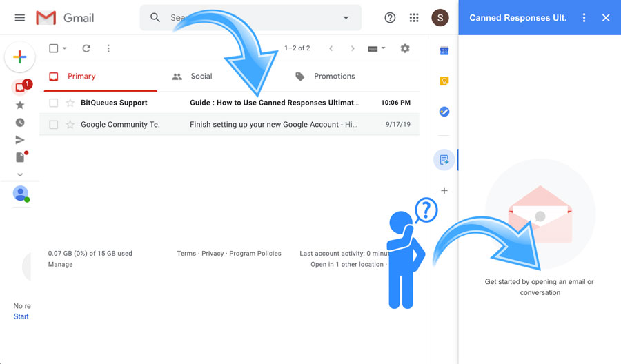This screenshot has width=621, height=364.
Task: Click the Compose plus button
Action: coord(20,57)
